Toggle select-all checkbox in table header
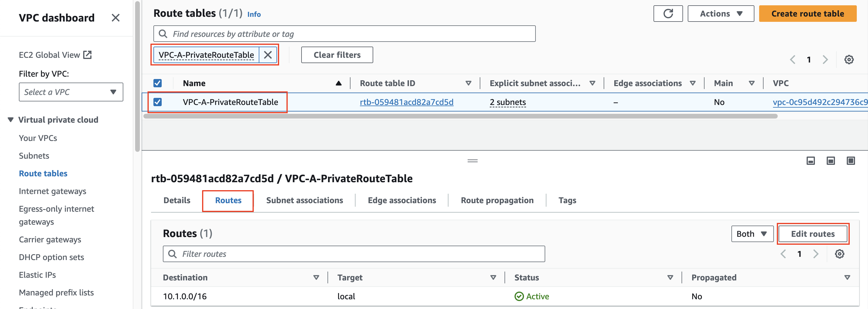Image resolution: width=868 pixels, height=309 pixels. coord(157,83)
